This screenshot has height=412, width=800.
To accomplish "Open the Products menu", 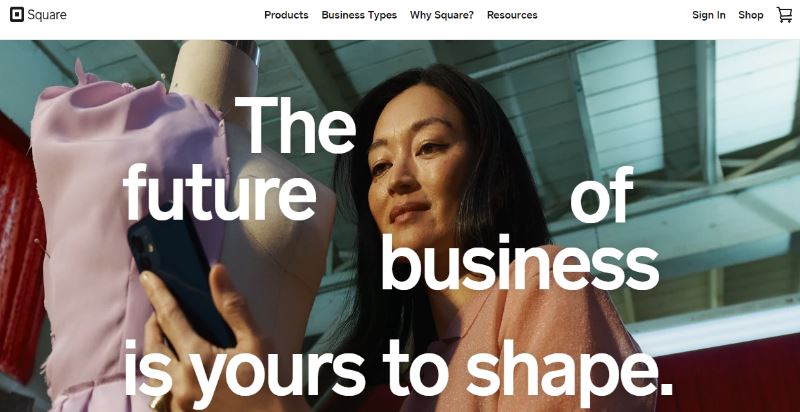I will click(286, 15).
